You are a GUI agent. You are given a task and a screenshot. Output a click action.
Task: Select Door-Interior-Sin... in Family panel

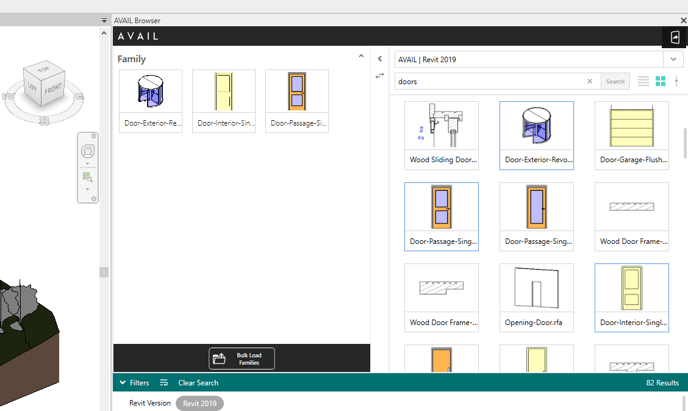224,101
